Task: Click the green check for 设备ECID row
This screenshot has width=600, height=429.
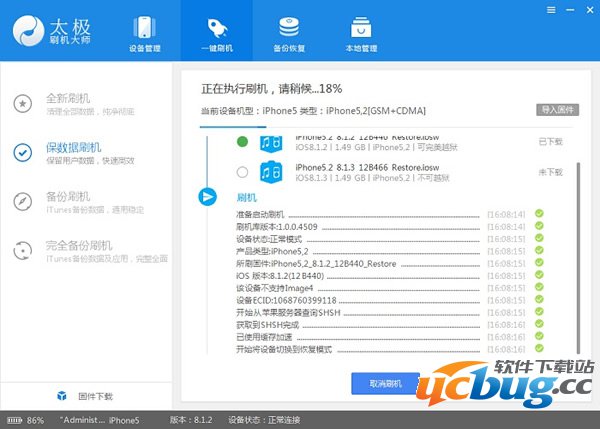Action: click(539, 299)
